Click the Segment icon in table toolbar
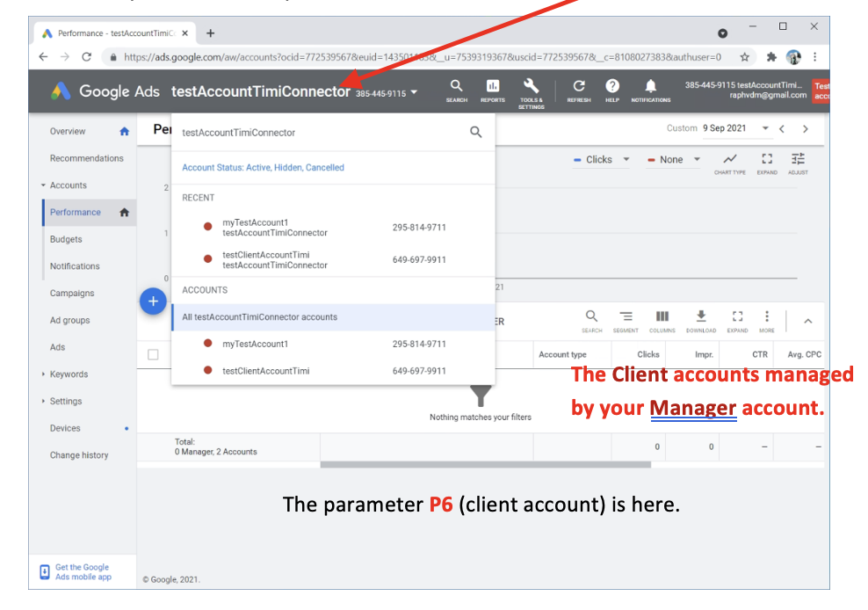Image resolution: width=868 pixels, height=610 pixels. tap(625, 317)
